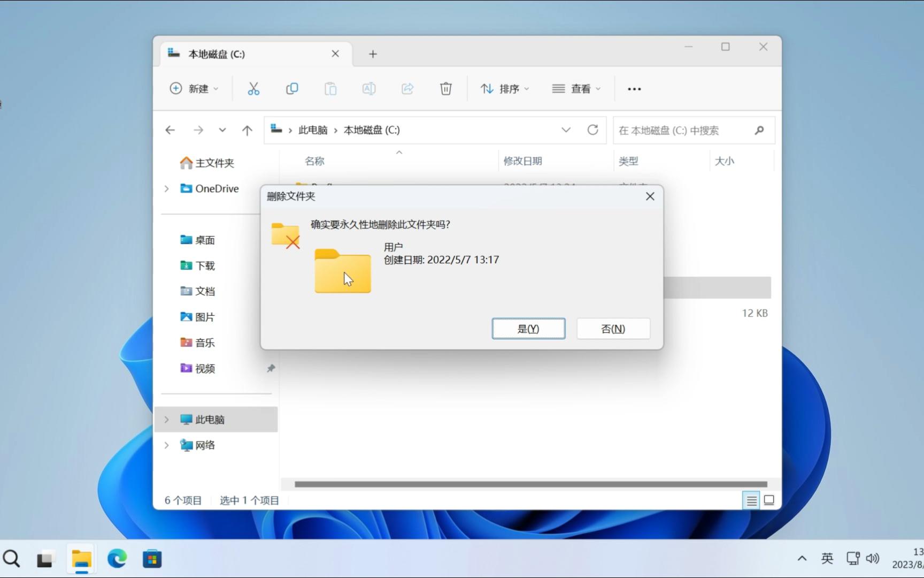Viewport: 924px width, 578px height.
Task: Switch to large icons view at bottom right
Action: click(x=769, y=500)
